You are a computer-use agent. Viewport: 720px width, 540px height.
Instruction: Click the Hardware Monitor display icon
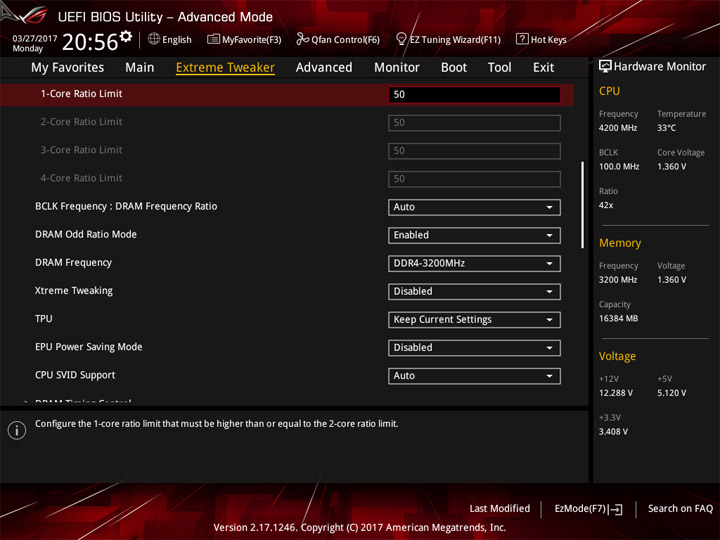point(605,67)
